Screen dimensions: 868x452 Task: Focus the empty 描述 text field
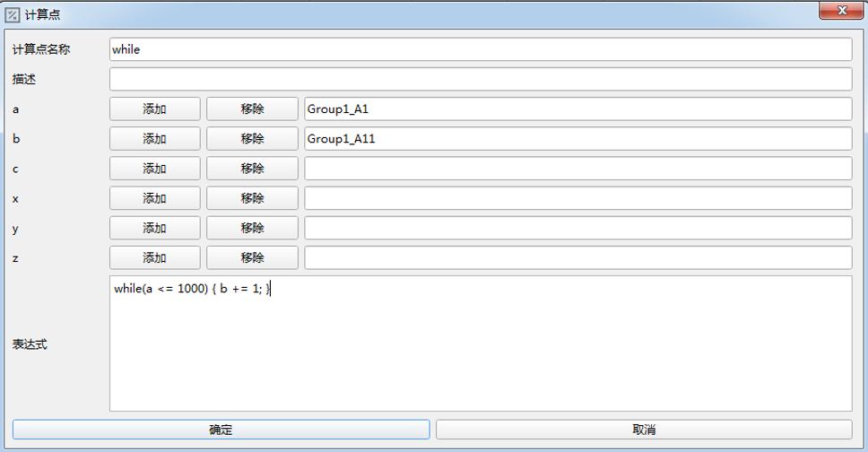pyautogui.click(x=480, y=79)
